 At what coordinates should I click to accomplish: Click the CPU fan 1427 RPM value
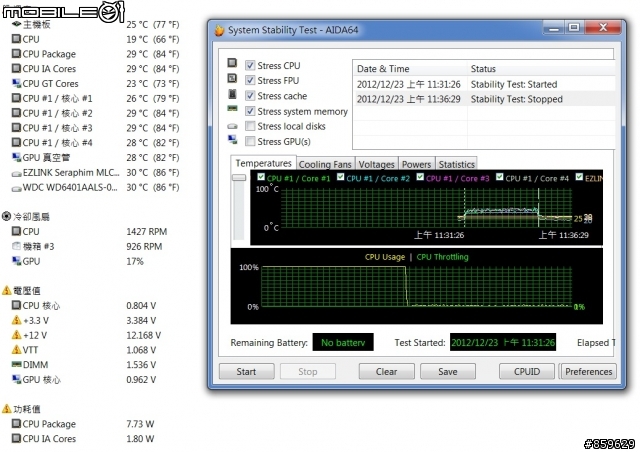coord(147,232)
